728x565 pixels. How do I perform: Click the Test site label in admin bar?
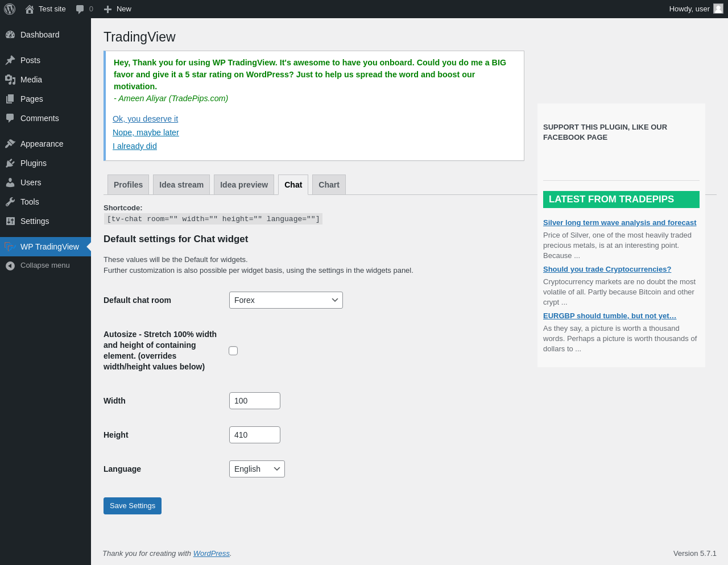pos(52,9)
